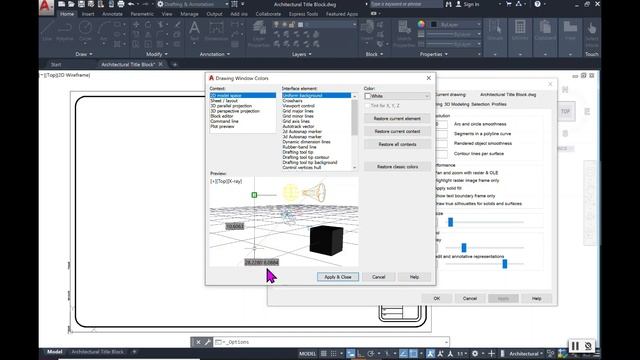Open the AutoCAD application menu logo
640x360 pixels.
coord(46,6)
